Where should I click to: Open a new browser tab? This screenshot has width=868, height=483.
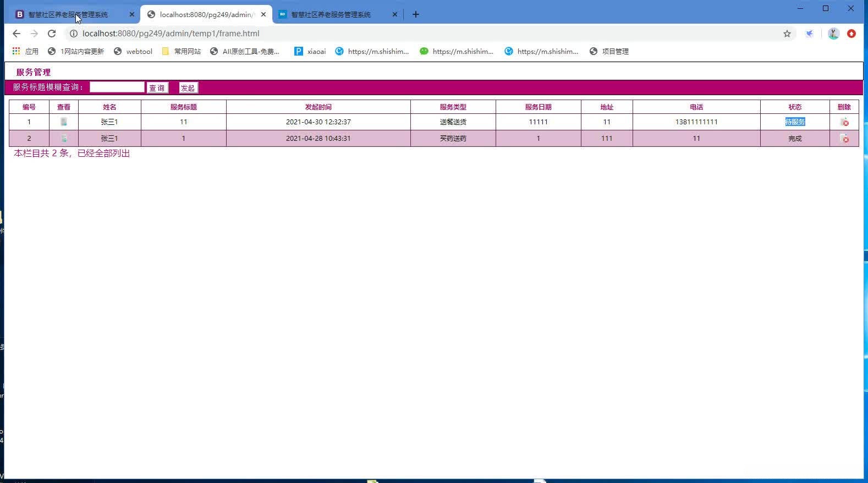tap(416, 14)
